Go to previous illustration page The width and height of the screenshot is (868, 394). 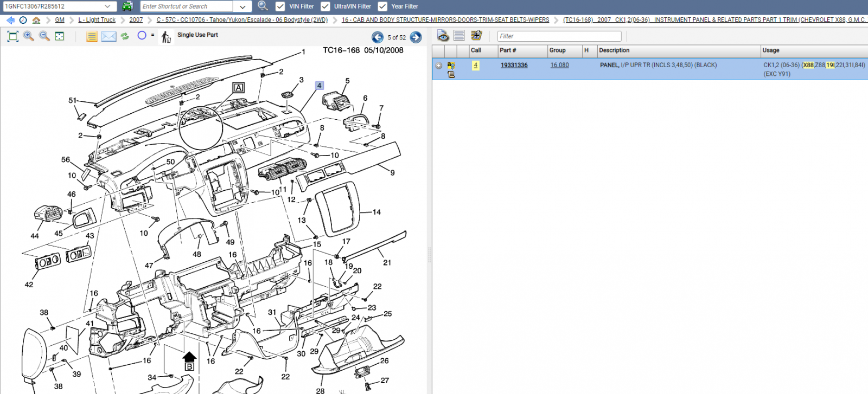378,37
